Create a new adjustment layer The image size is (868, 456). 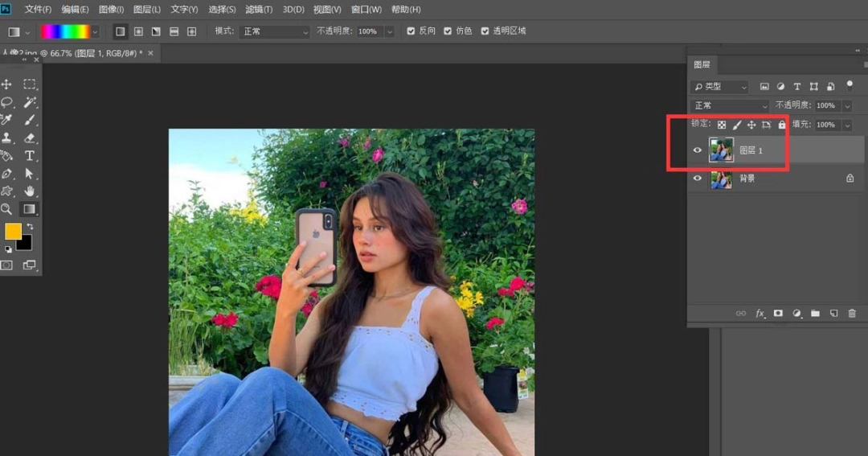tap(797, 314)
